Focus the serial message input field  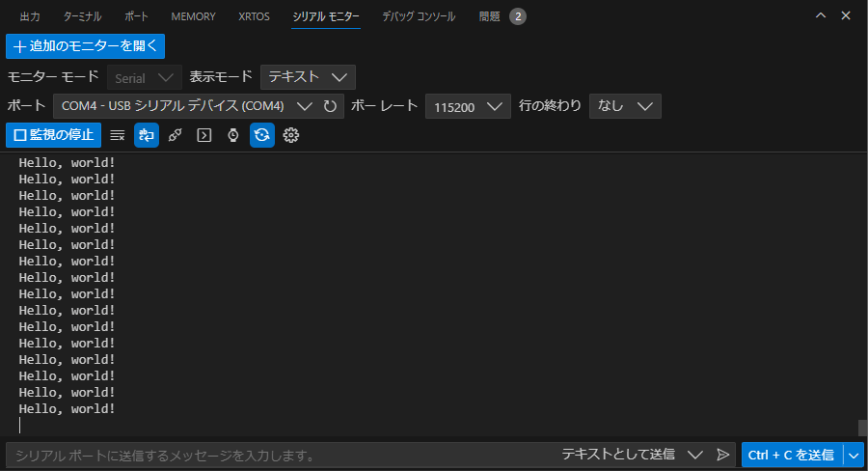click(x=283, y=456)
